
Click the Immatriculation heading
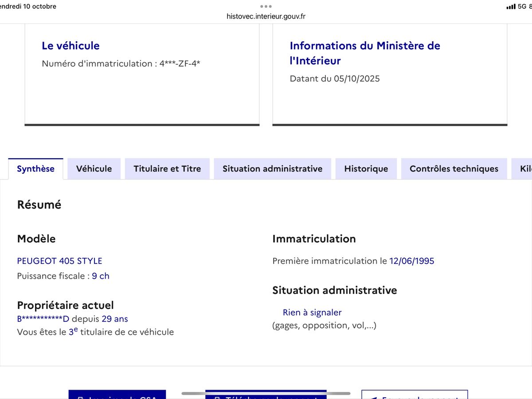314,239
